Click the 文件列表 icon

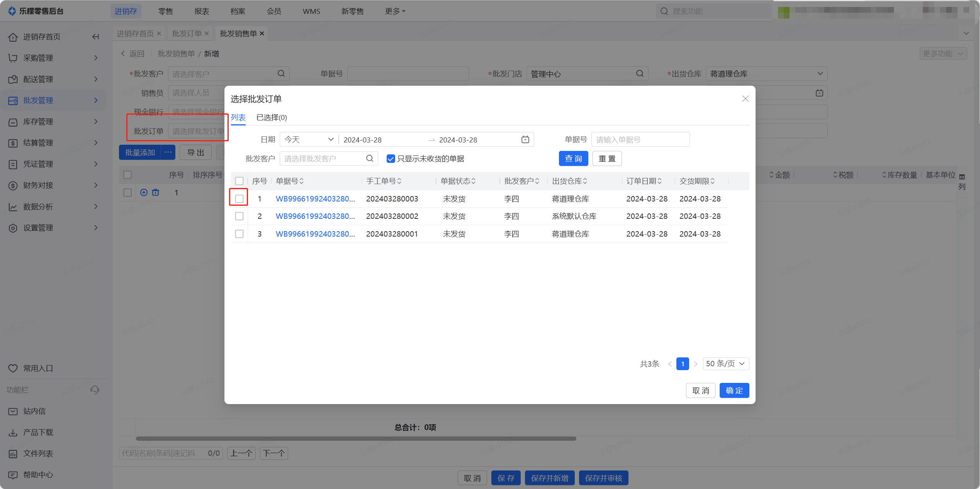tap(13, 453)
